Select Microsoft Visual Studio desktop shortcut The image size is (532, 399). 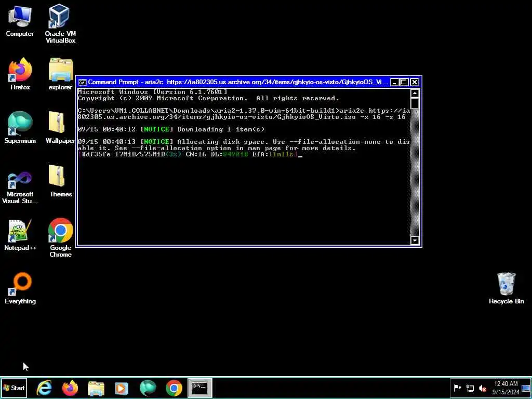click(20, 188)
